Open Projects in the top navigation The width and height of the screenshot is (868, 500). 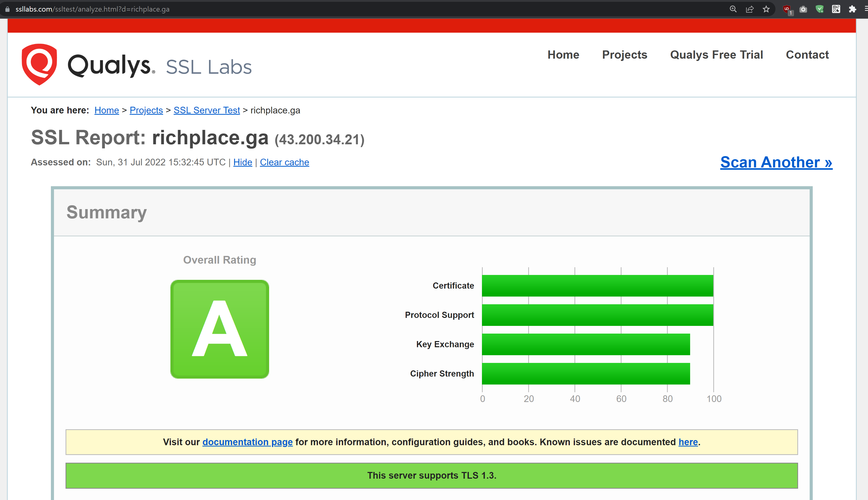[624, 55]
